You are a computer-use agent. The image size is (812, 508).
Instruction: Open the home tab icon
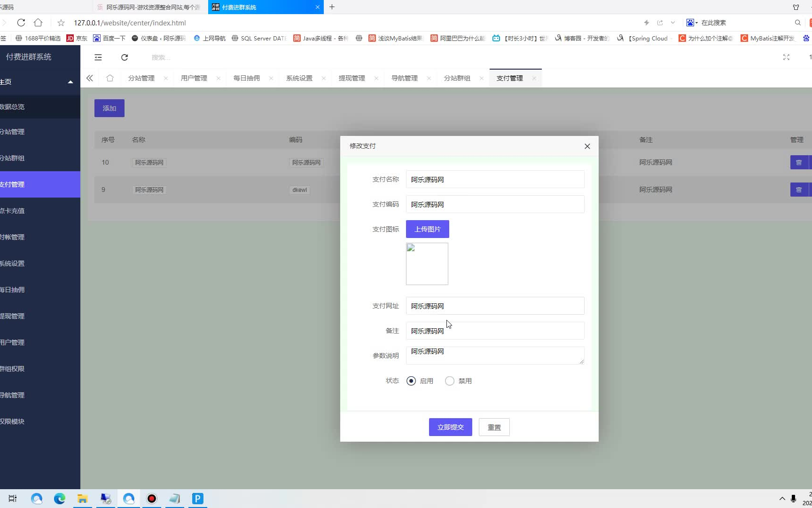pyautogui.click(x=110, y=78)
